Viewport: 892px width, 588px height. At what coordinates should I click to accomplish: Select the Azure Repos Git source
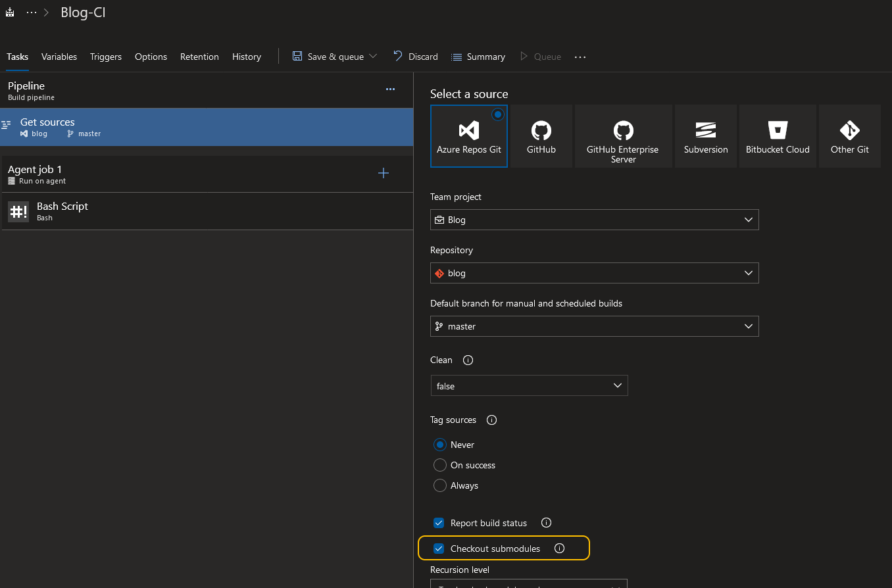pos(468,136)
